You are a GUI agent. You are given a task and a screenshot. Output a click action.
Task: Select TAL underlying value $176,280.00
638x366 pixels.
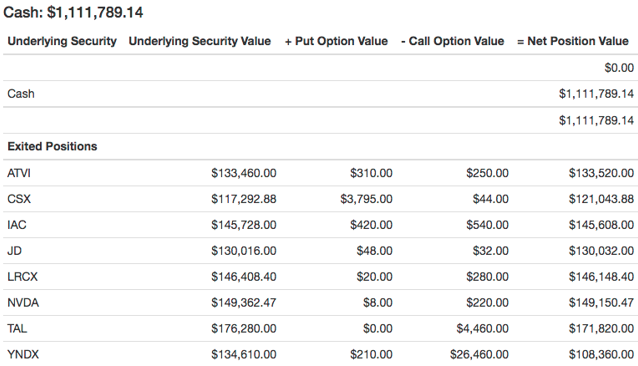(244, 329)
